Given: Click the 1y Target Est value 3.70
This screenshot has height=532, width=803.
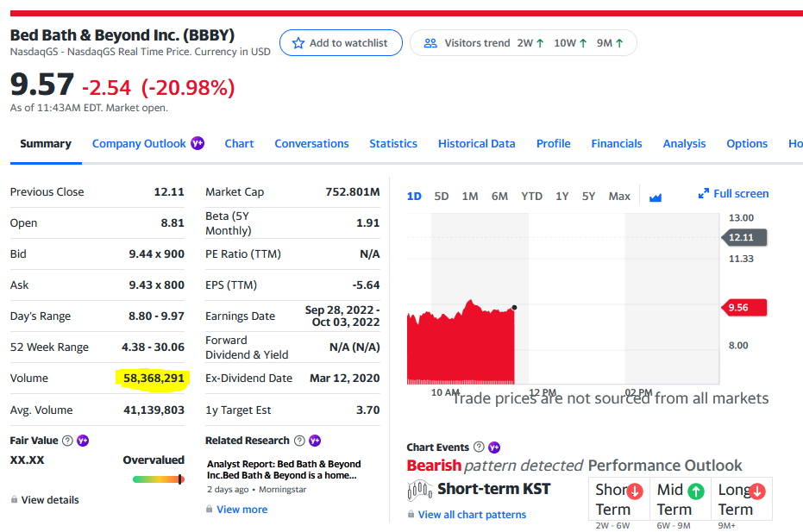Looking at the screenshot, I should 367,410.
